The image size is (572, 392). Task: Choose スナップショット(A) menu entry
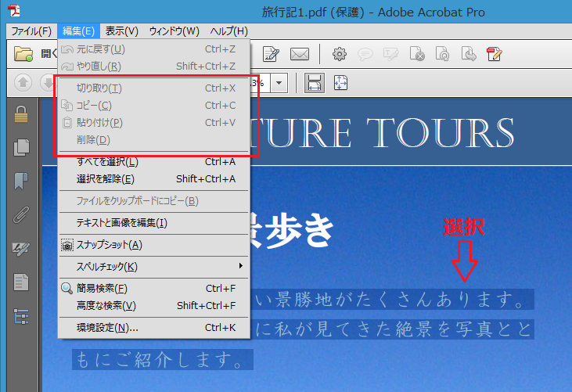coord(154,245)
